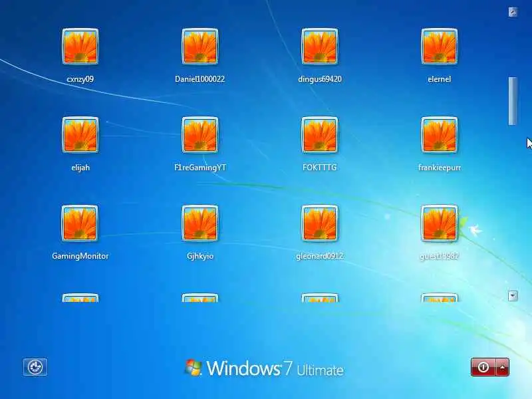Screen dimensions: 532x399
Task: Select the gleonard0912 user picture
Action: 320,223
